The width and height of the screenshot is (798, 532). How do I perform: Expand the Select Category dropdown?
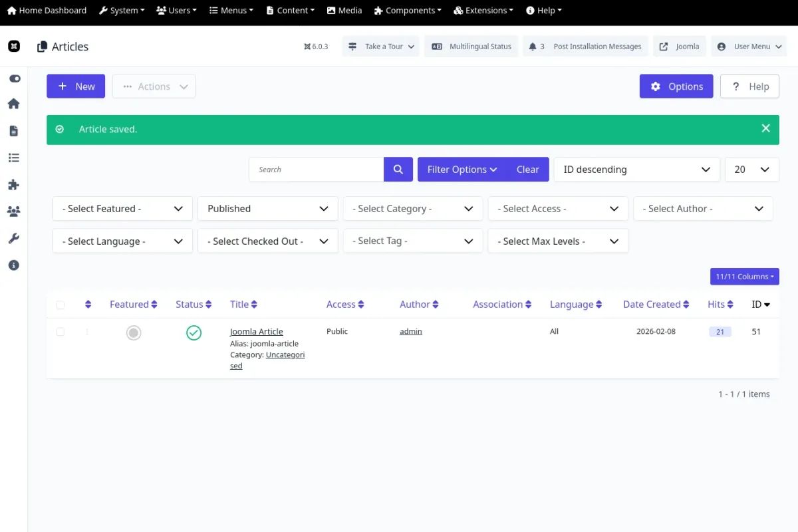412,209
